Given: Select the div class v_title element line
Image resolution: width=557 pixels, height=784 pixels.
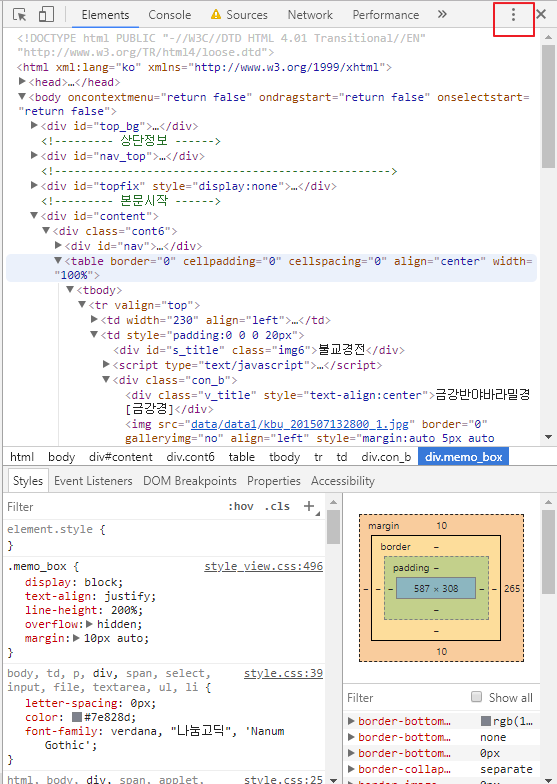Looking at the screenshot, I should click(328, 402).
